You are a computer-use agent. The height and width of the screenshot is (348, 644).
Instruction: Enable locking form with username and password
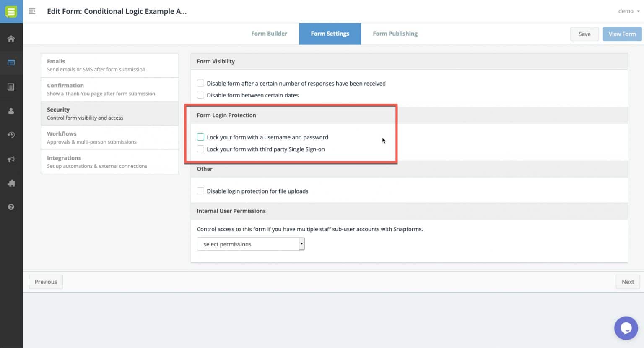[200, 137]
